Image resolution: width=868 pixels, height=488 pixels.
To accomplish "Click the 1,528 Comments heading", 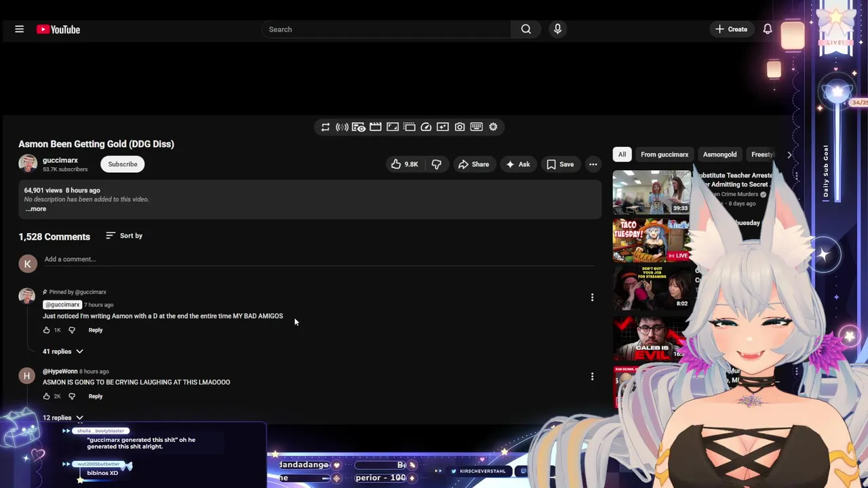I will pos(54,237).
